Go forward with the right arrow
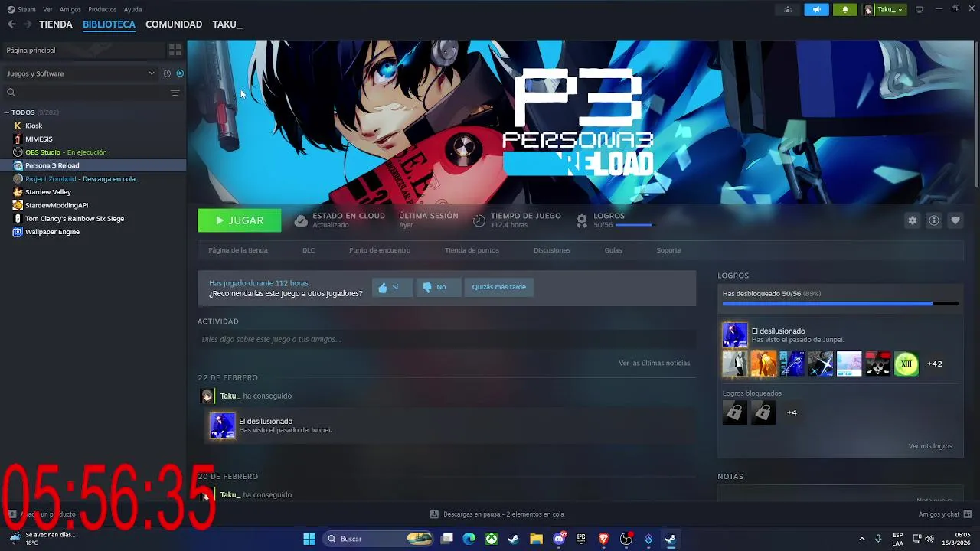This screenshot has width=980, height=551. [x=28, y=24]
